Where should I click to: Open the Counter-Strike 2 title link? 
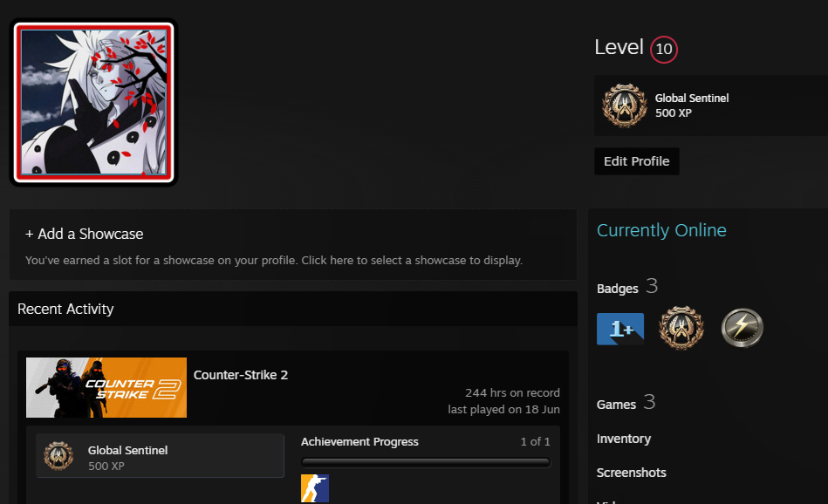point(241,375)
